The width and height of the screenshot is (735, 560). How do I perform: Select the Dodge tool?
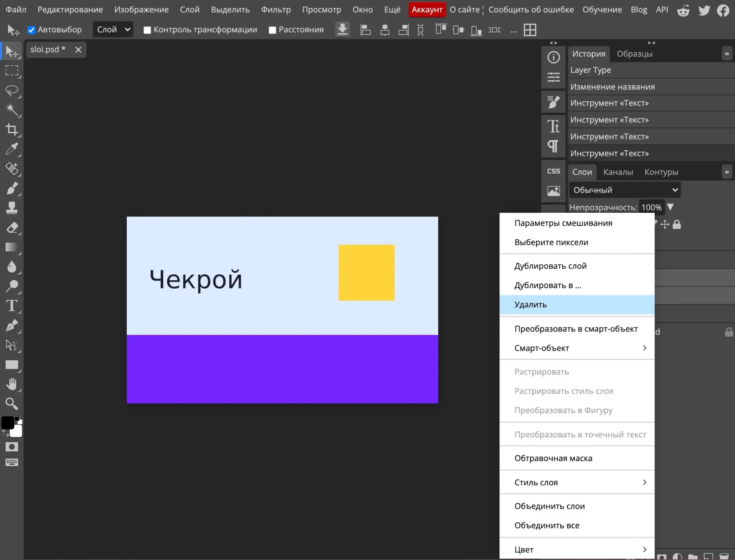tap(12, 286)
